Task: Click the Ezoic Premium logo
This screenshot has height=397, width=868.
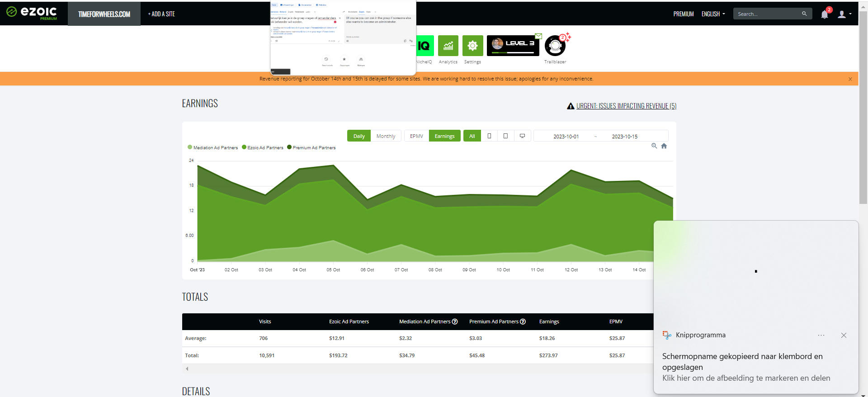Action: pyautogui.click(x=32, y=13)
